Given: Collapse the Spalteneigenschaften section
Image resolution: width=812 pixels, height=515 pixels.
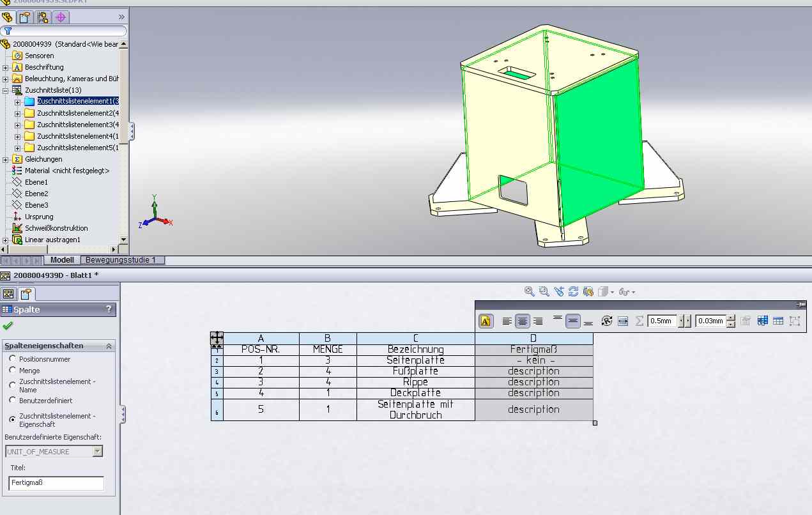Looking at the screenshot, I should [x=109, y=346].
